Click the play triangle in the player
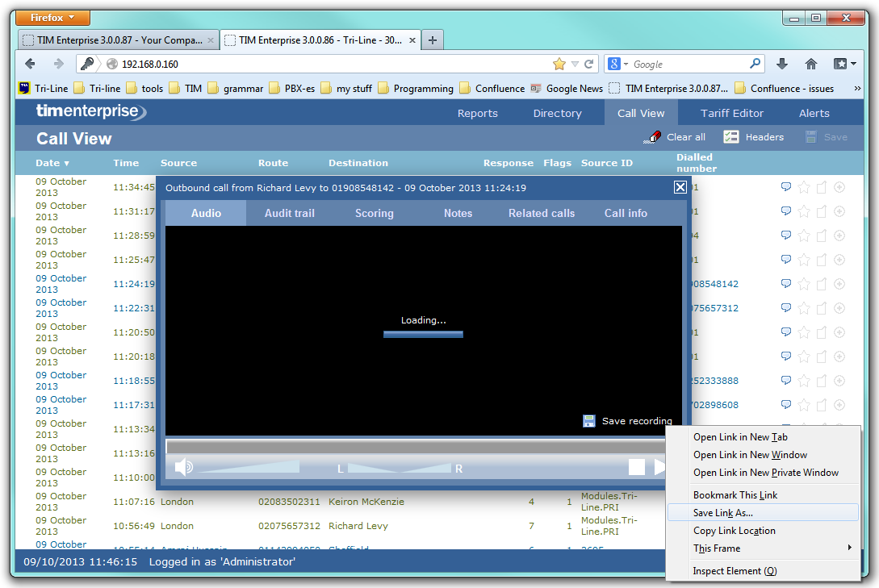879x588 pixels. click(659, 467)
